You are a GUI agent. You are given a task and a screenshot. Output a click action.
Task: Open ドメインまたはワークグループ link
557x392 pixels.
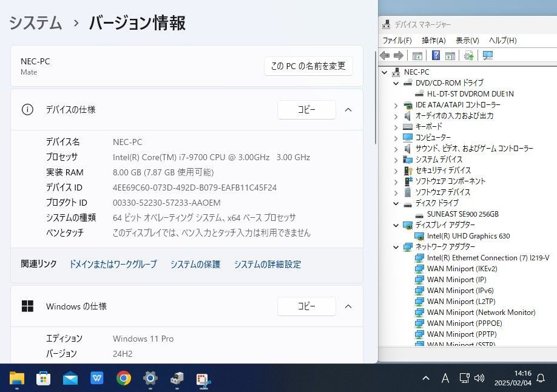click(x=113, y=265)
